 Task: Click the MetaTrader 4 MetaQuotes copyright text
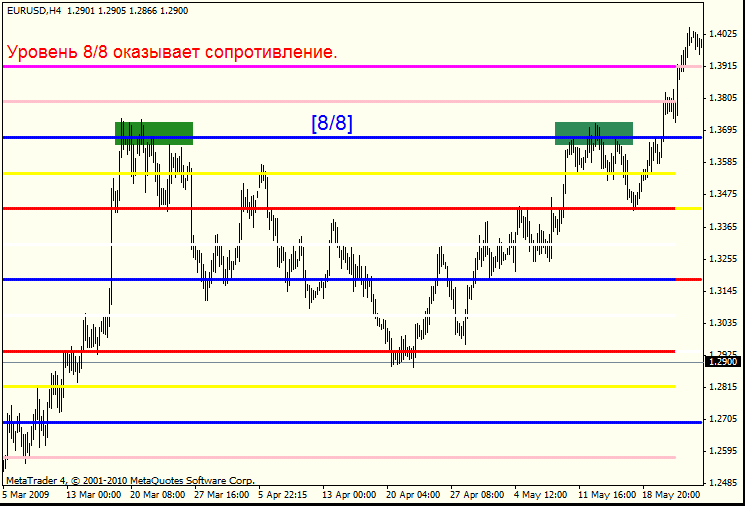[x=131, y=480]
